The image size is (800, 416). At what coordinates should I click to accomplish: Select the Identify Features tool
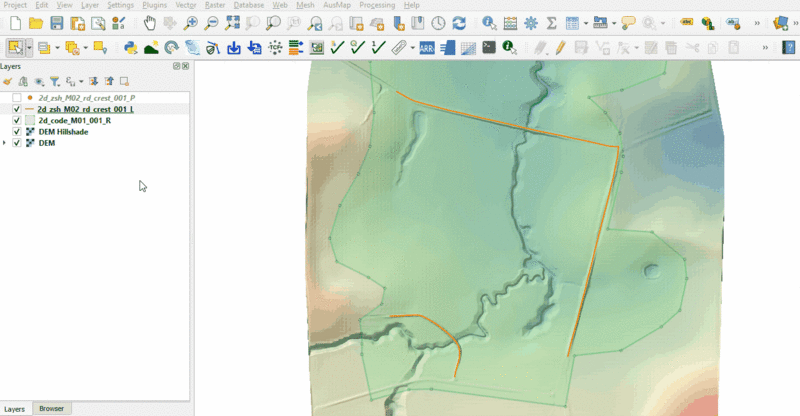(x=489, y=22)
